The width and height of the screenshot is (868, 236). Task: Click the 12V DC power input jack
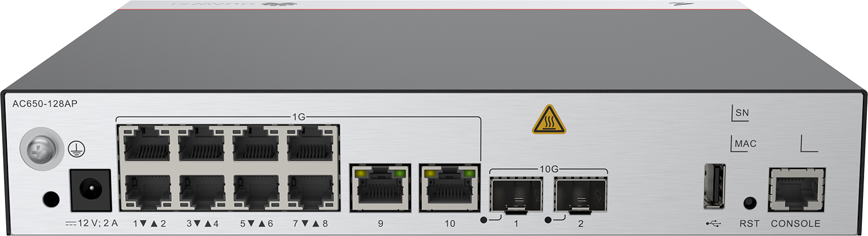coord(89,190)
